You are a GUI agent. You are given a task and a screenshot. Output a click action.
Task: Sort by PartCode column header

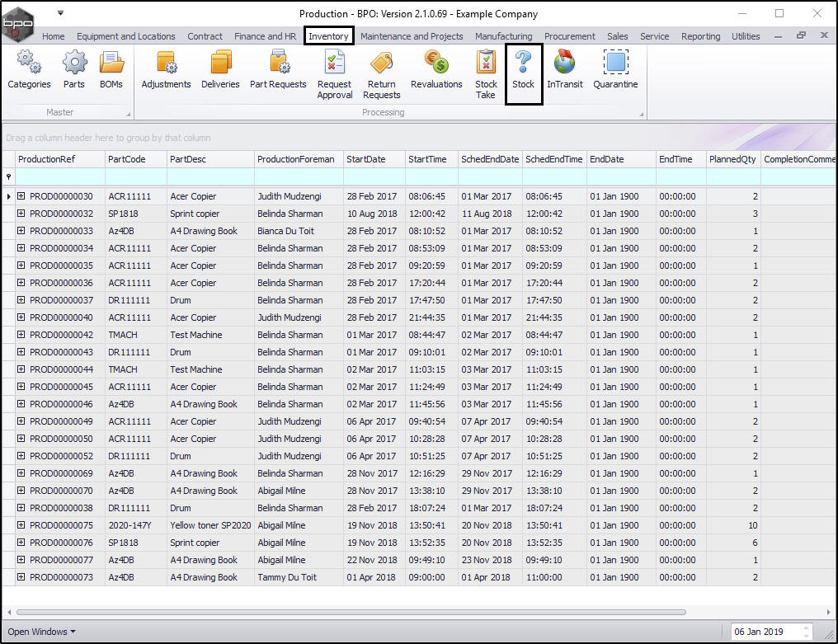136,159
